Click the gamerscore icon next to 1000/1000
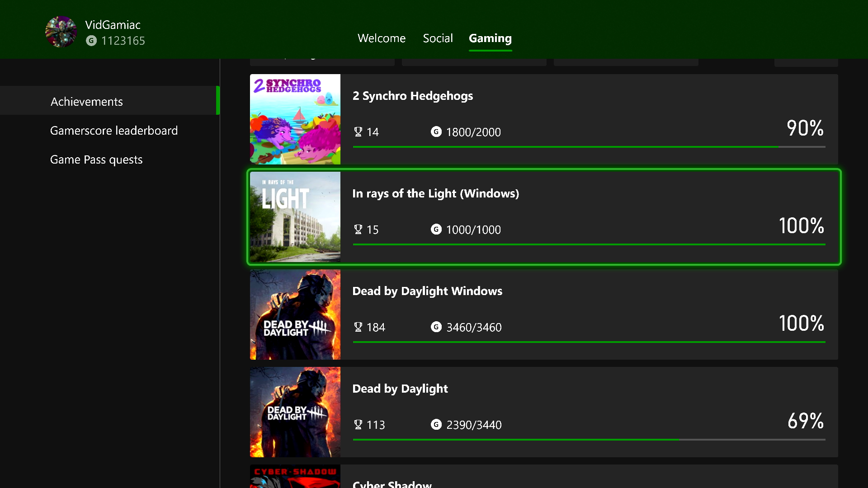Viewport: 868px width, 488px height. click(436, 229)
